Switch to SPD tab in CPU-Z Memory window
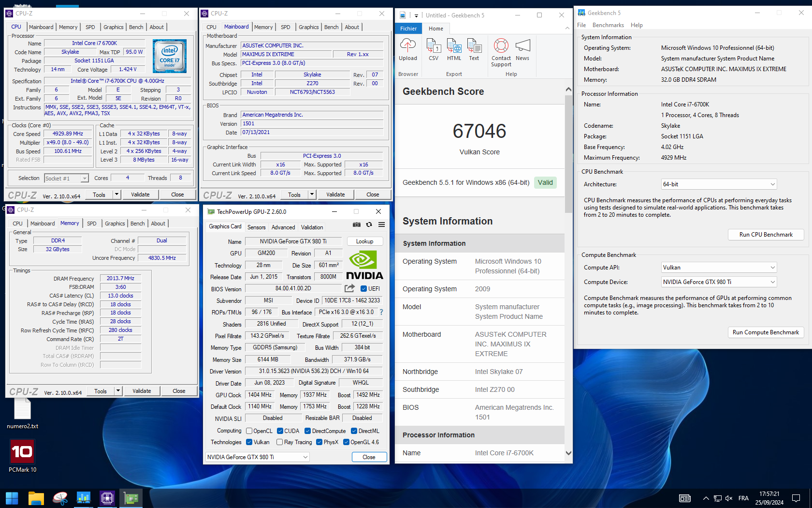The width and height of the screenshot is (812, 508). (x=91, y=224)
